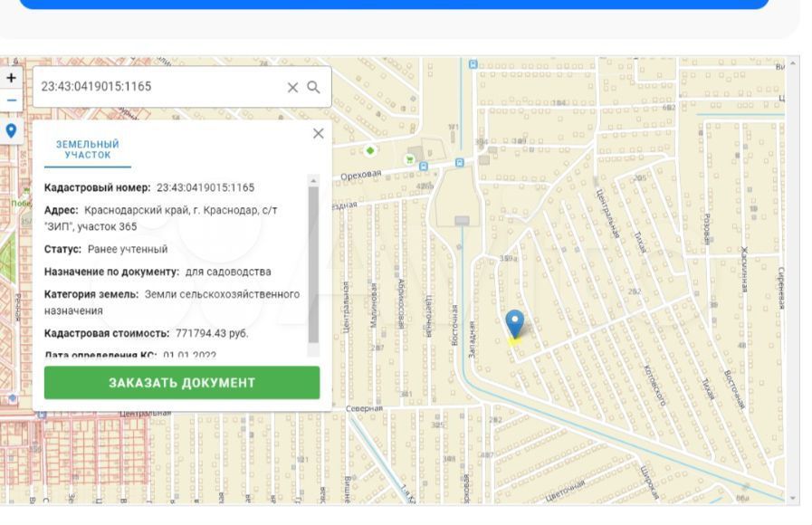Image resolution: width=812 pixels, height=525 pixels.
Task: Click the page scrollbar up arrow at right
Action: pos(795,62)
